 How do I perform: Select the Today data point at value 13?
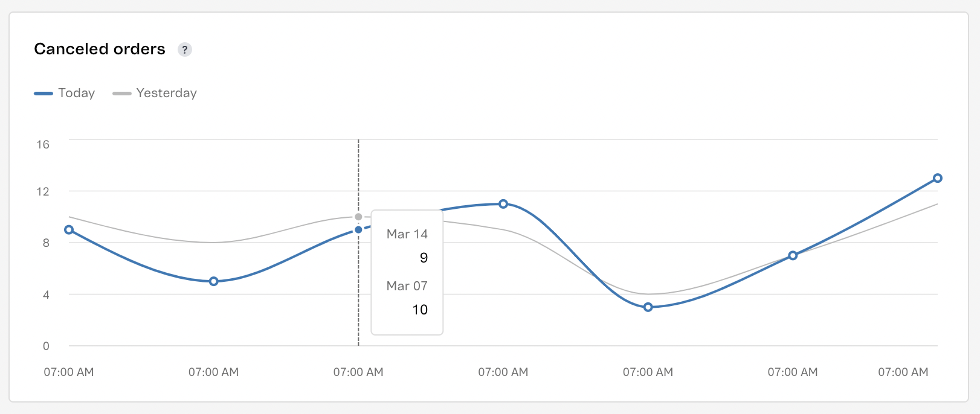click(x=937, y=178)
